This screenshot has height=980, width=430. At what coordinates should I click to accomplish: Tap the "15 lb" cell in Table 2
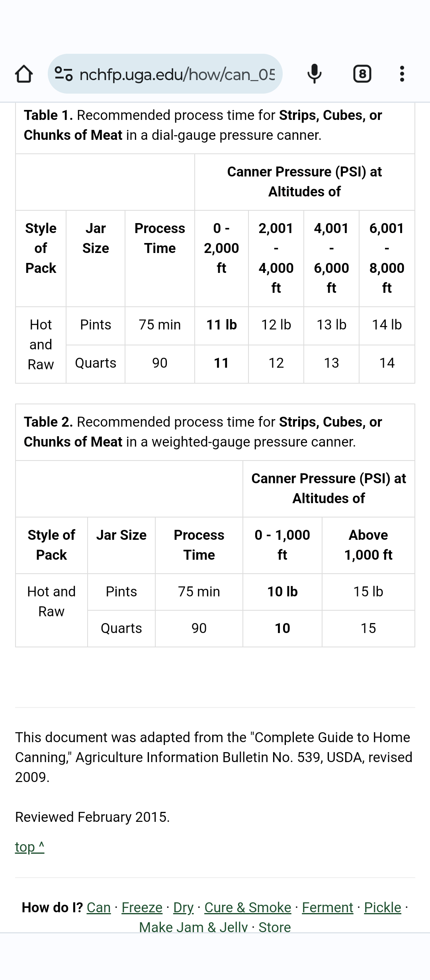point(368,592)
